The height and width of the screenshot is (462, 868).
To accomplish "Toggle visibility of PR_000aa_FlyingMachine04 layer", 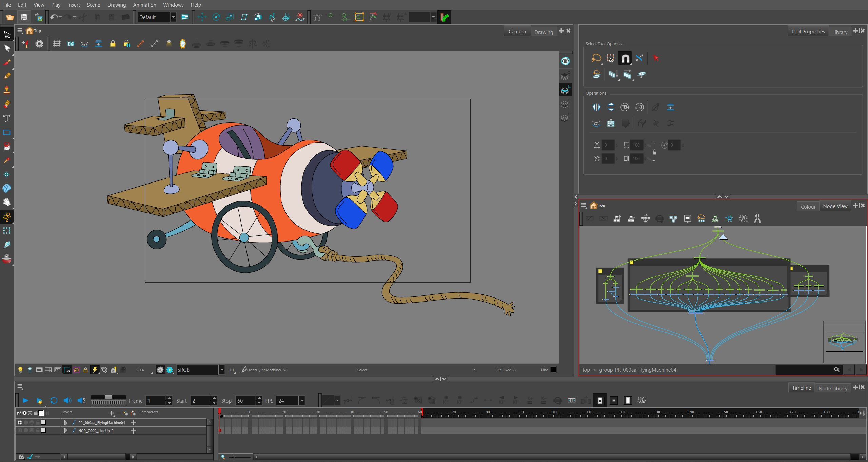I will [20, 423].
